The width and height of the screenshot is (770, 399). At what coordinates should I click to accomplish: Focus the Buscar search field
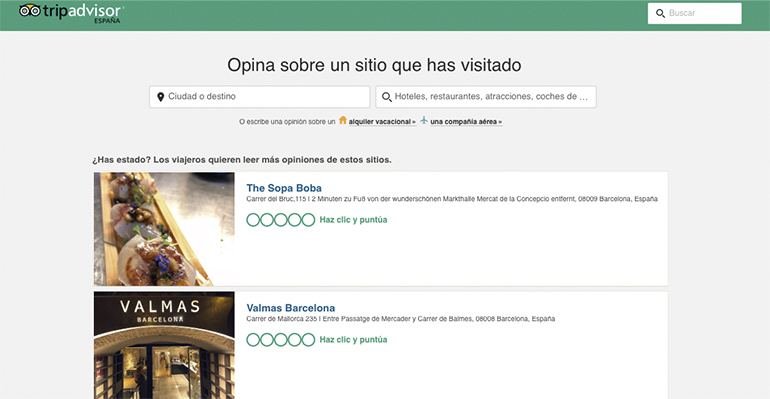pos(694,13)
